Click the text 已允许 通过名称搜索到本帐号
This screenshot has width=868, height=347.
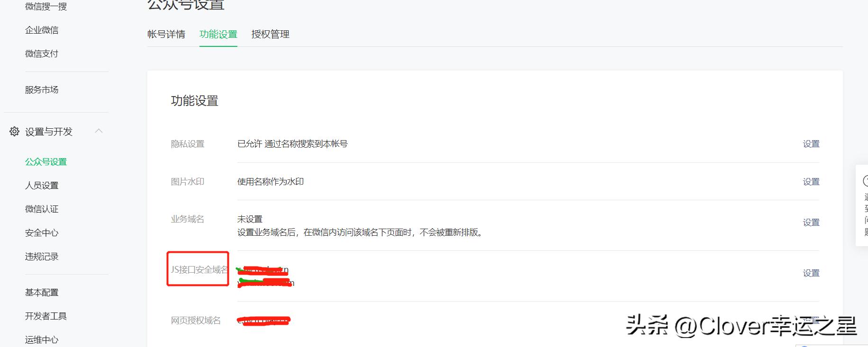point(292,143)
